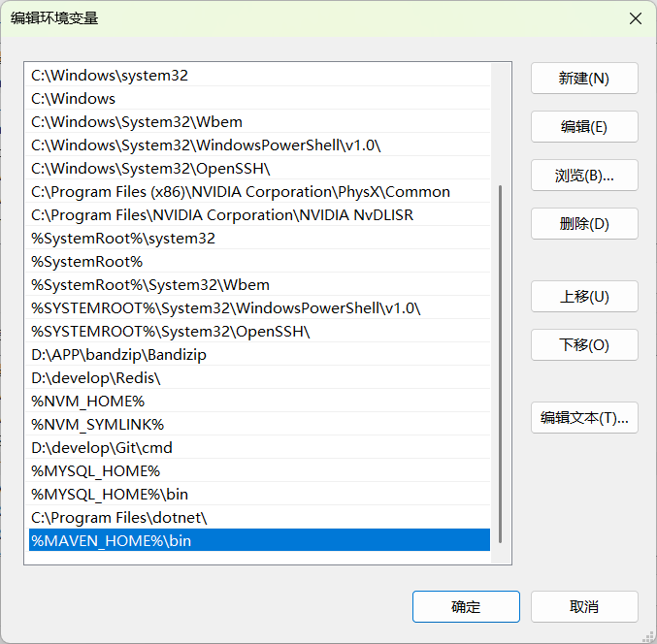This screenshot has height=644, width=657.
Task: Move entry up with 上移(U)
Action: [x=584, y=297]
